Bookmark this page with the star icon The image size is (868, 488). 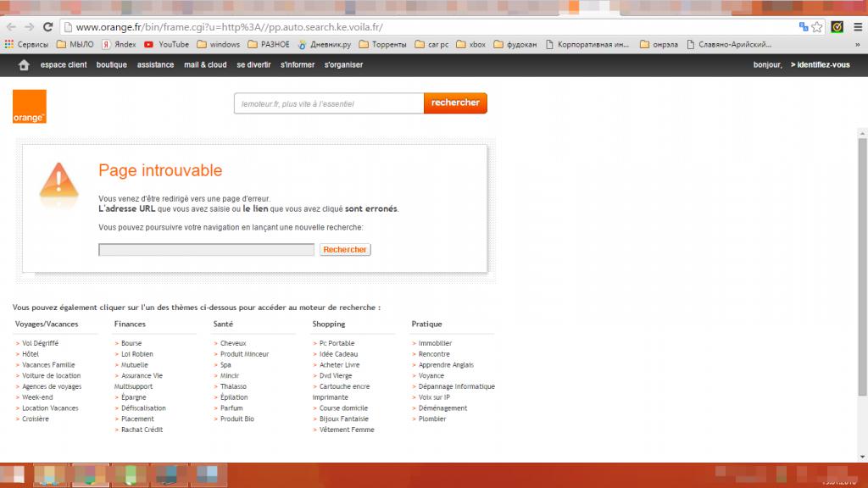click(x=817, y=27)
